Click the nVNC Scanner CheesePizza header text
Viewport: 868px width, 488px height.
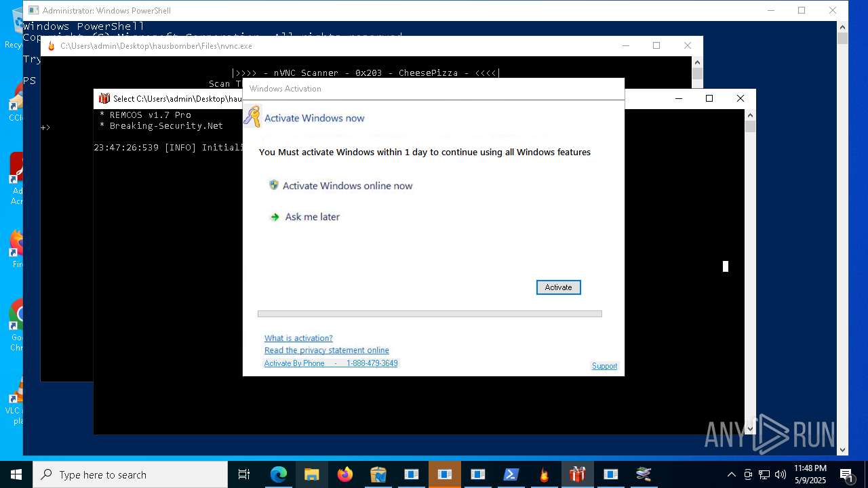366,73
